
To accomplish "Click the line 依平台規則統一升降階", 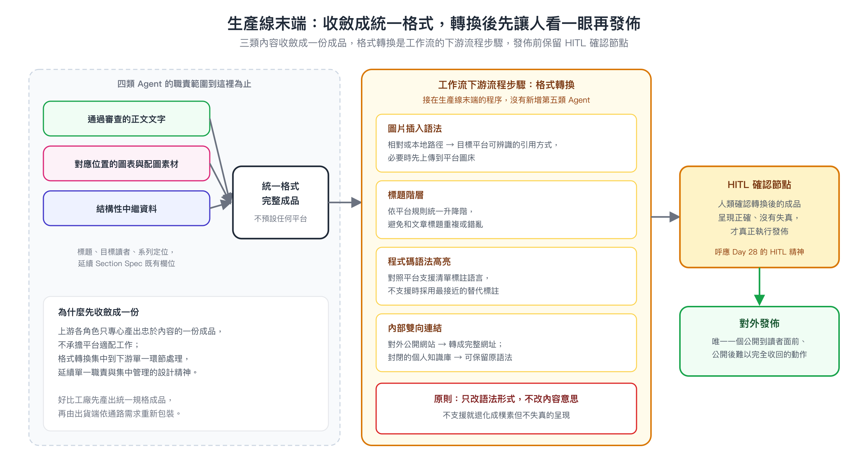I will [431, 211].
